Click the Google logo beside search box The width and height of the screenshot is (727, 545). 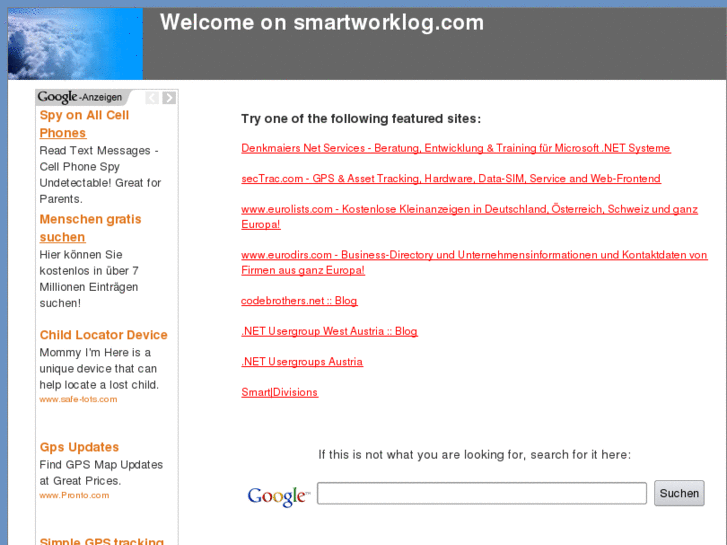coord(278,496)
